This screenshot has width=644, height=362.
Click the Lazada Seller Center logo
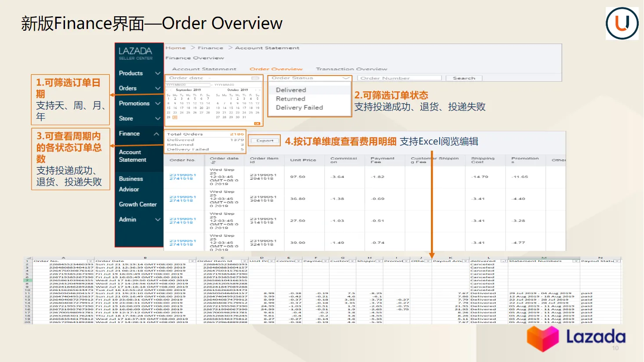tap(135, 53)
